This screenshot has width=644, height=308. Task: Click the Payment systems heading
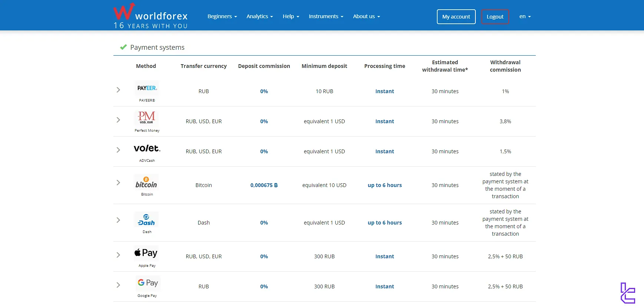(157, 47)
